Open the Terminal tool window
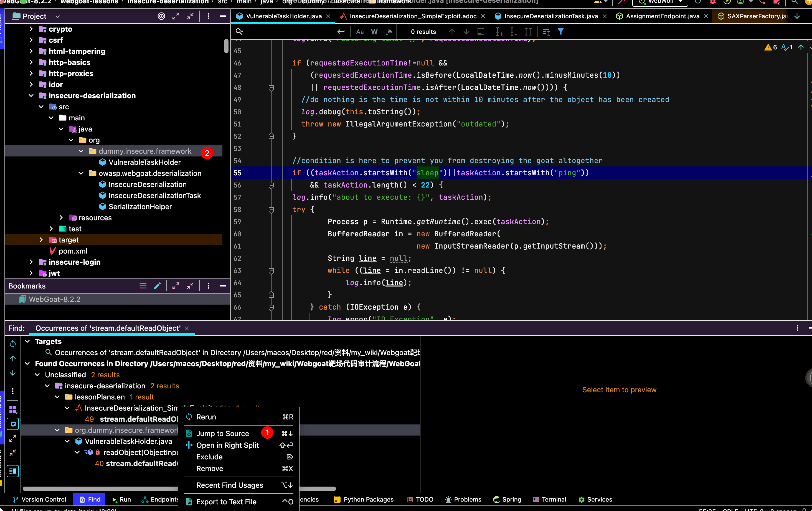Image resolution: width=812 pixels, height=511 pixels. [549, 499]
